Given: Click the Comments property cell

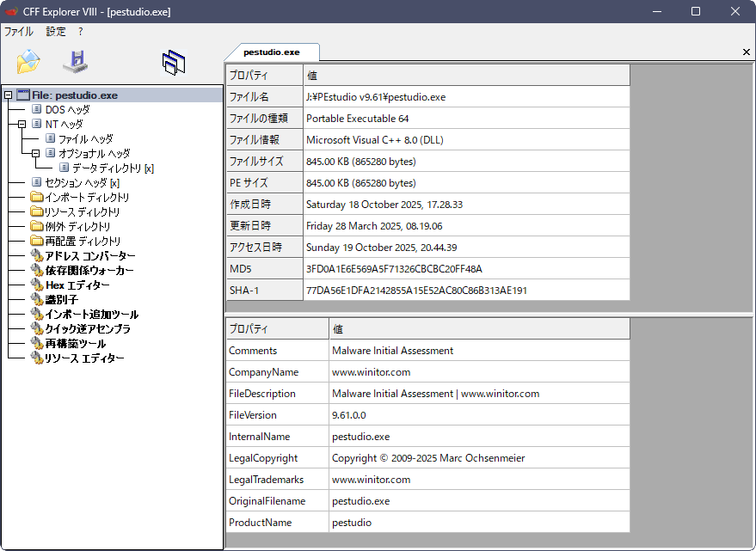Looking at the screenshot, I should click(x=277, y=351).
